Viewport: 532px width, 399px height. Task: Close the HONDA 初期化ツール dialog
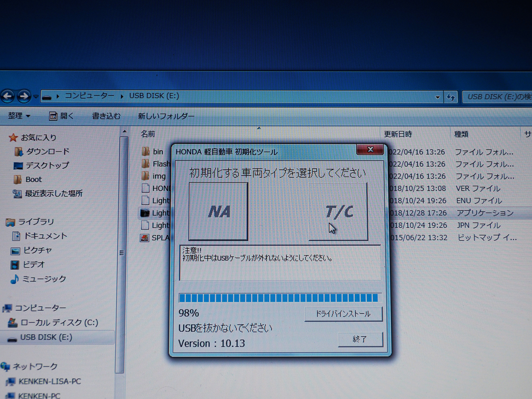[370, 150]
